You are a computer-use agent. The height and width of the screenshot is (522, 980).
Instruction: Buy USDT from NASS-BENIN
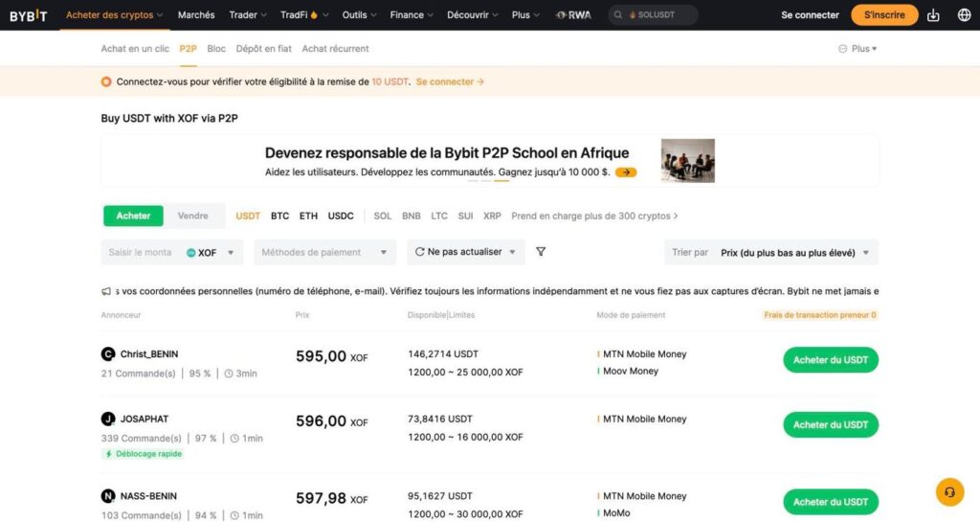(831, 502)
